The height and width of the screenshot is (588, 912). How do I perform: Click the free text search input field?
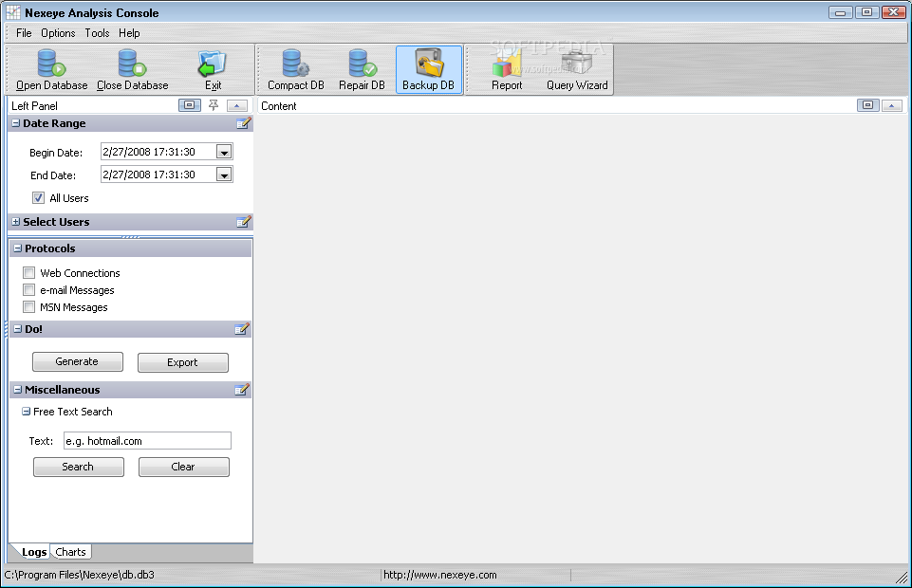147,441
